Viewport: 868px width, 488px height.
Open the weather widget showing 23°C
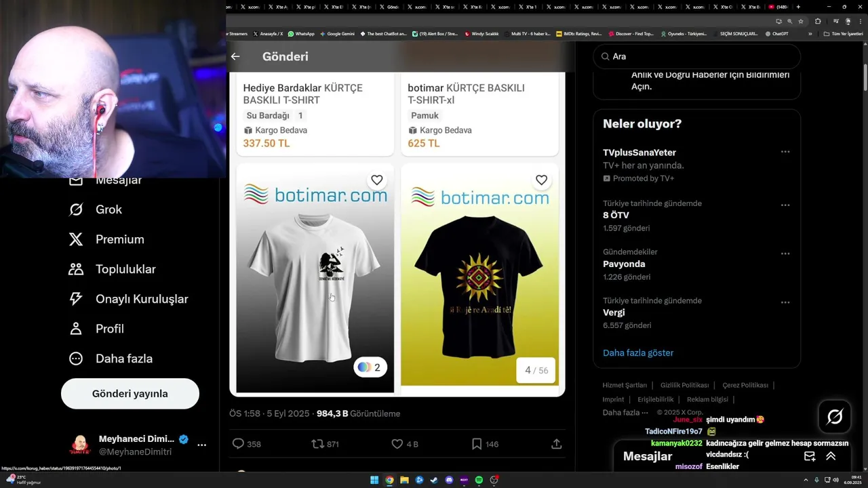(22, 479)
